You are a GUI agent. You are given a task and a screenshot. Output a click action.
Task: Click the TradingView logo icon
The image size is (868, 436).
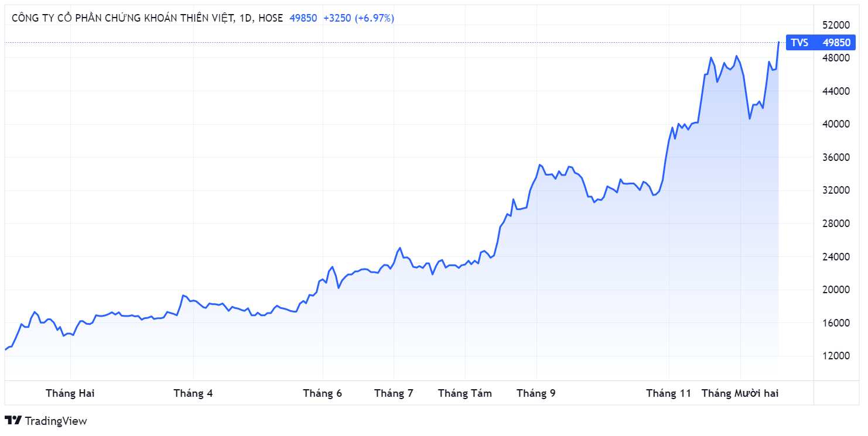(13, 420)
